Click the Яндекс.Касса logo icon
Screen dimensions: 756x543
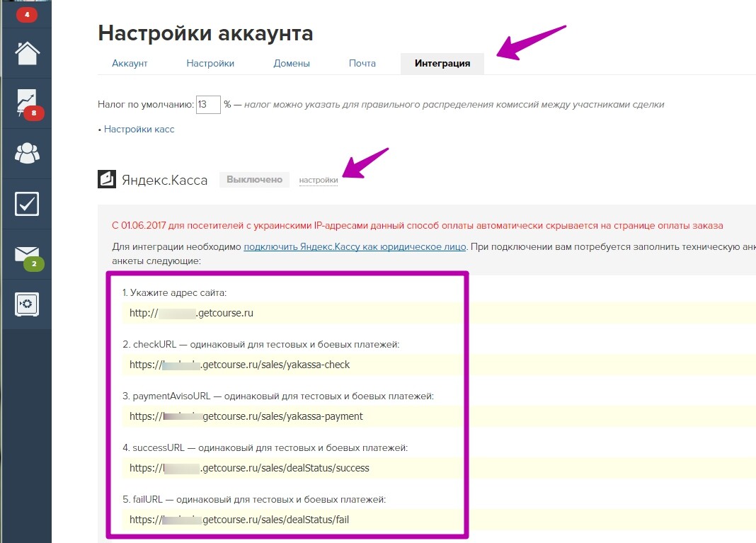[x=107, y=179]
